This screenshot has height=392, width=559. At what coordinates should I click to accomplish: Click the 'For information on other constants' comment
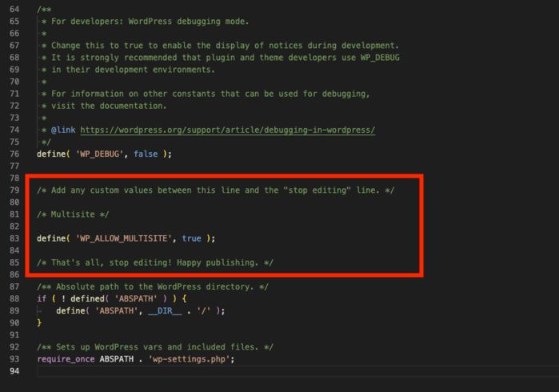pyautogui.click(x=210, y=94)
